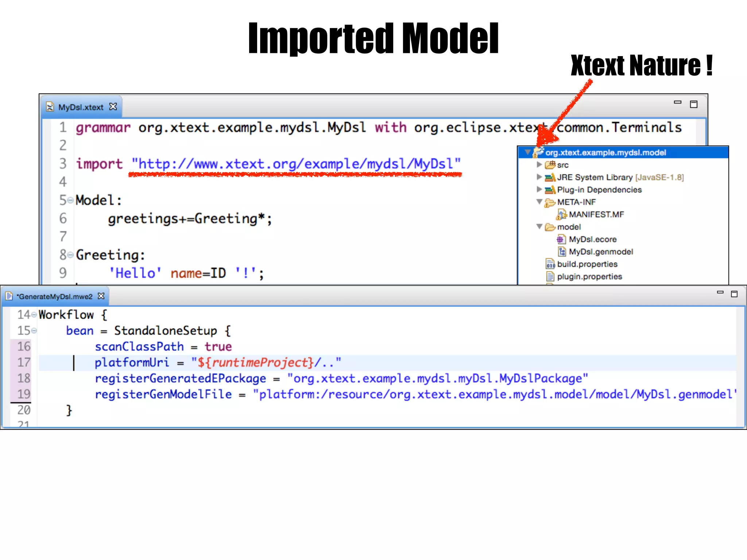Click the imported MyDsl URL string
The width and height of the screenshot is (747, 560).
point(296,164)
